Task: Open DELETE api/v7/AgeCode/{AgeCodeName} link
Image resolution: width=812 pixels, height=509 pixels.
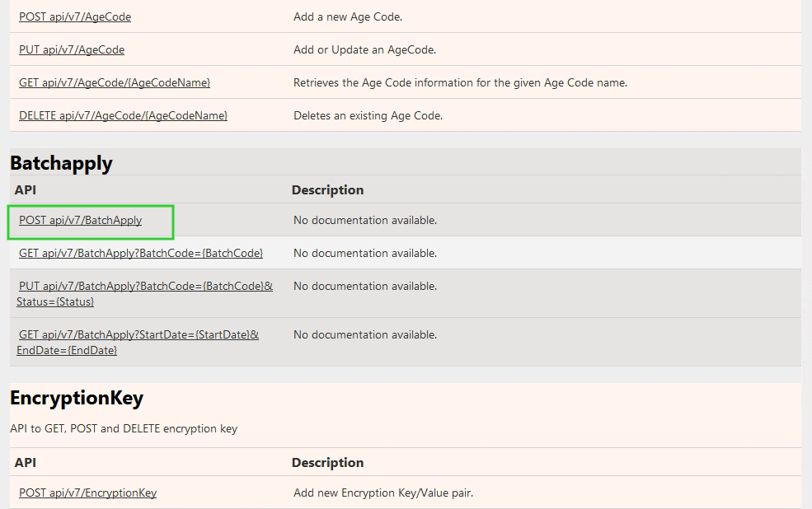Action: click(x=124, y=116)
